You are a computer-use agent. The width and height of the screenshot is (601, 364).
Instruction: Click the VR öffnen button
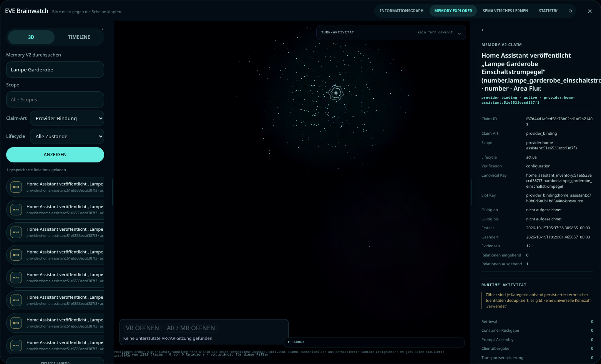point(142,328)
